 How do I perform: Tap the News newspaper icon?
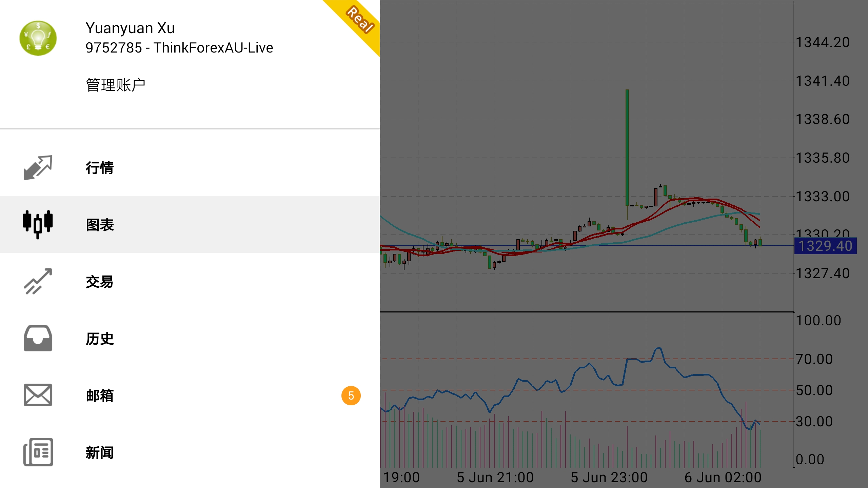(38, 452)
